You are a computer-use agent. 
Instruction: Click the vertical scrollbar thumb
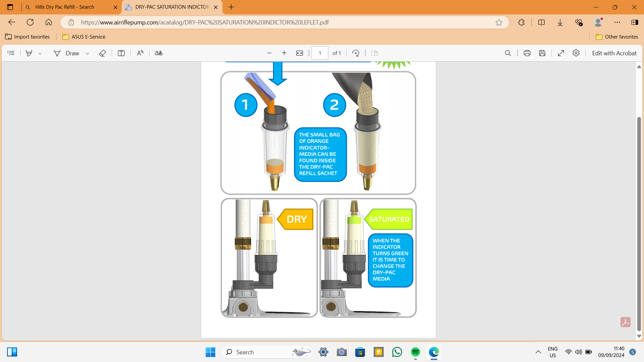coord(639,224)
